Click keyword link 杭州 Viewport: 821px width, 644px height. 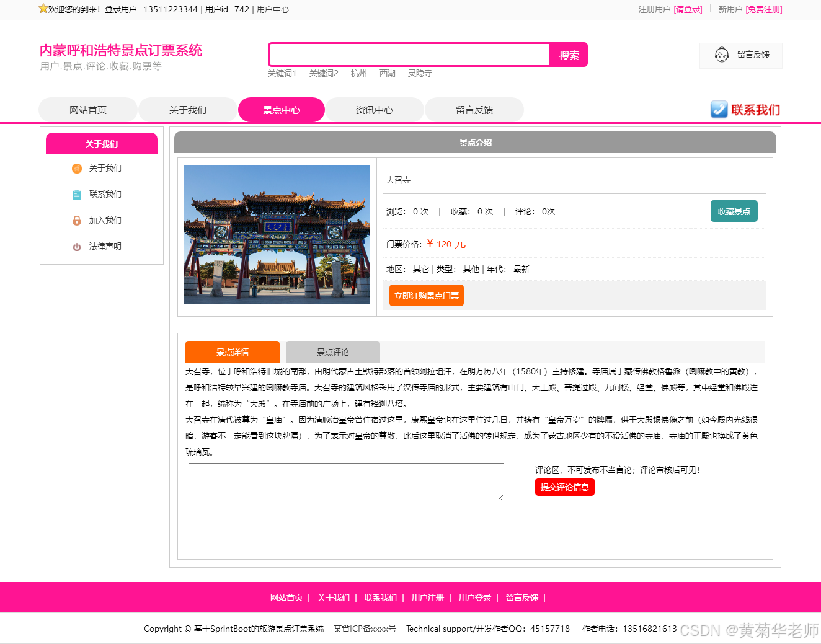[x=359, y=73]
